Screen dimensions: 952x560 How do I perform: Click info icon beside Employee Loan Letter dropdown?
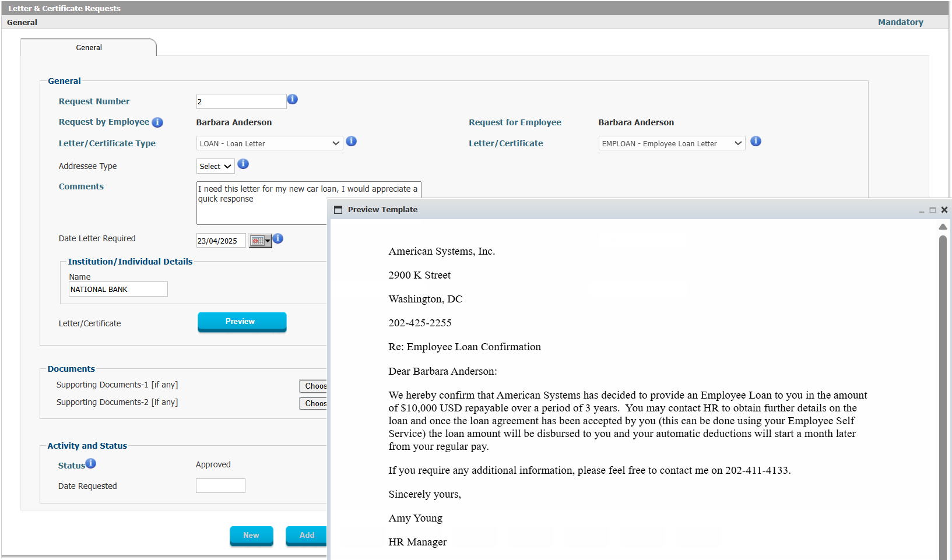[x=756, y=141]
